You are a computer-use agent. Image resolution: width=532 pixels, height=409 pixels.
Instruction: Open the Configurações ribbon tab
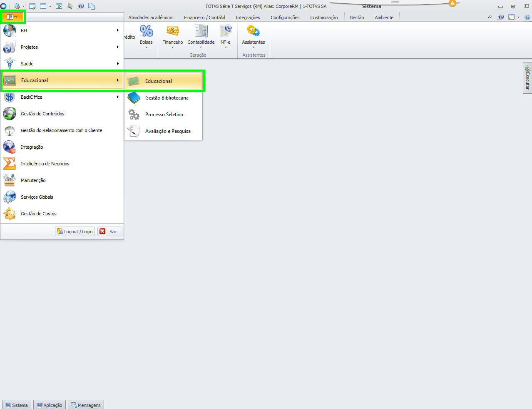coord(285,17)
